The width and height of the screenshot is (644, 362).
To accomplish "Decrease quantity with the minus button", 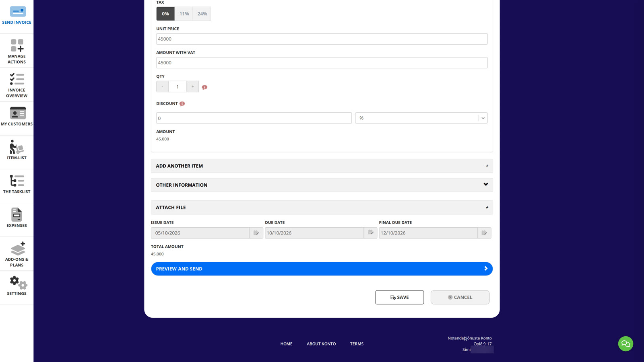I will pyautogui.click(x=163, y=86).
